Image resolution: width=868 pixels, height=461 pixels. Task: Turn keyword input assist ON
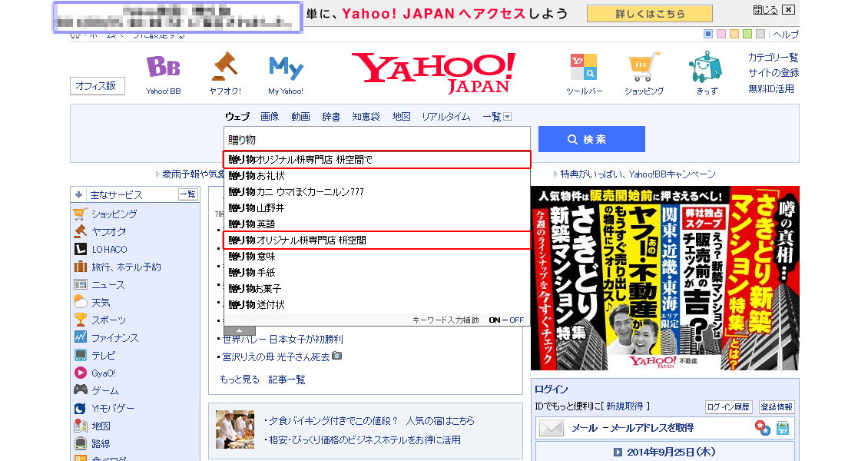coord(495,320)
